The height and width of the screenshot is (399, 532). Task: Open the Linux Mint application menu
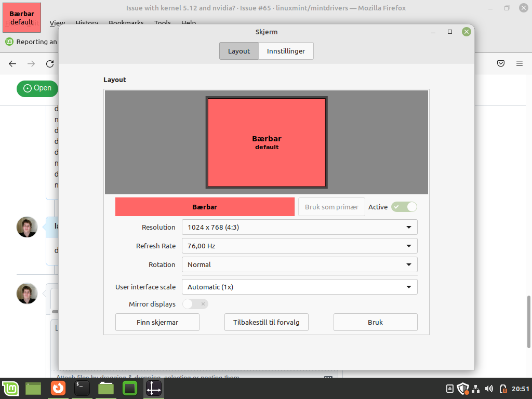[11, 388]
